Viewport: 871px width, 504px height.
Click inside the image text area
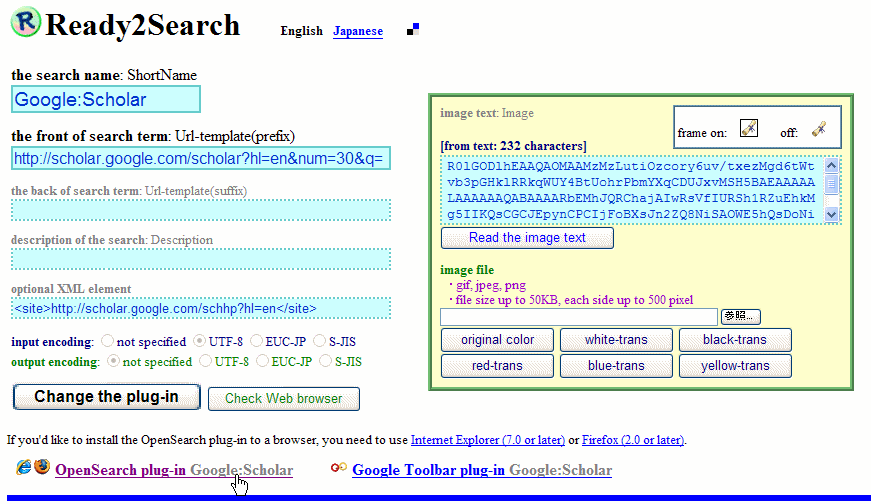[632, 190]
